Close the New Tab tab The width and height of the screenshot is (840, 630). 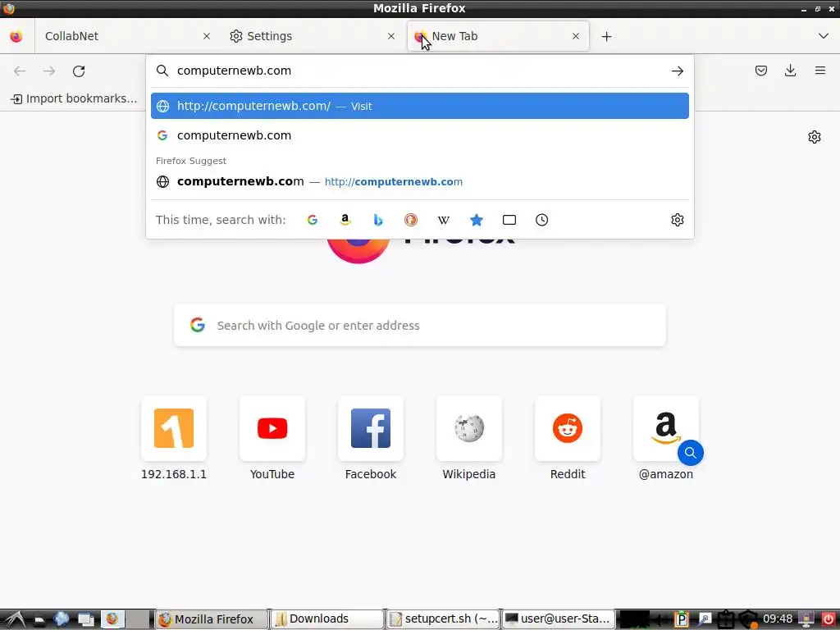576,36
